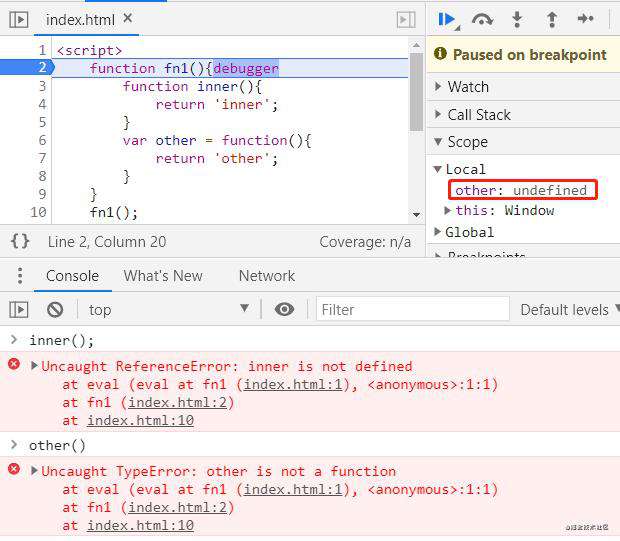Toggle breakpoint on line 2

click(42, 68)
